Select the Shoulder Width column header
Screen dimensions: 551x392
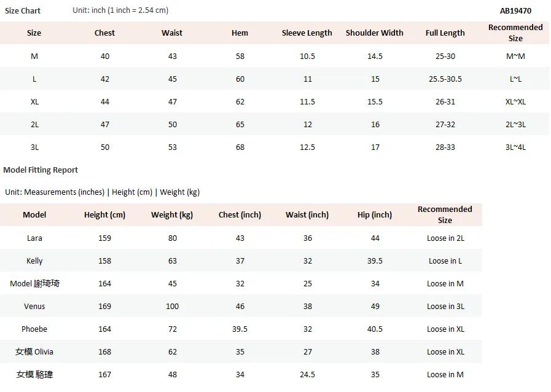tap(375, 33)
